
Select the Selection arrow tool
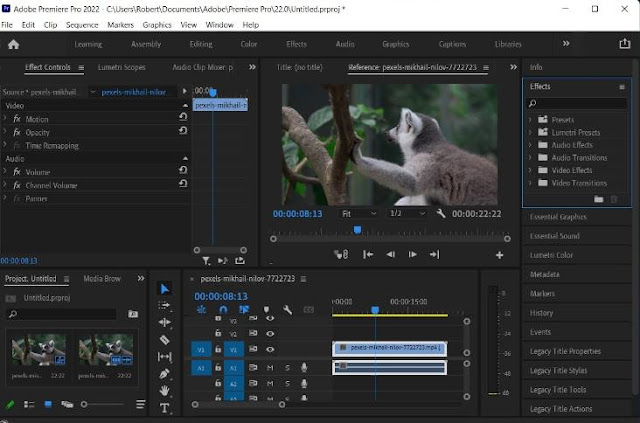point(164,289)
